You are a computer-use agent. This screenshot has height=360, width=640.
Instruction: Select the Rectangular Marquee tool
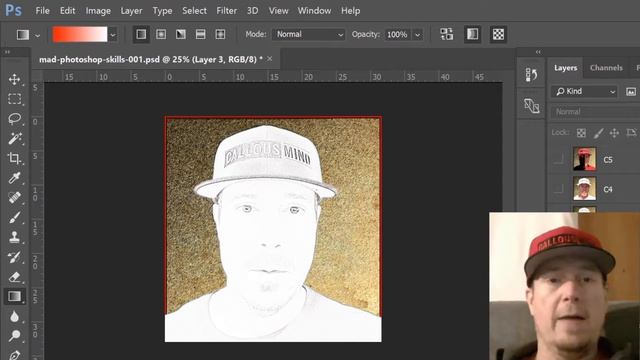click(x=15, y=99)
